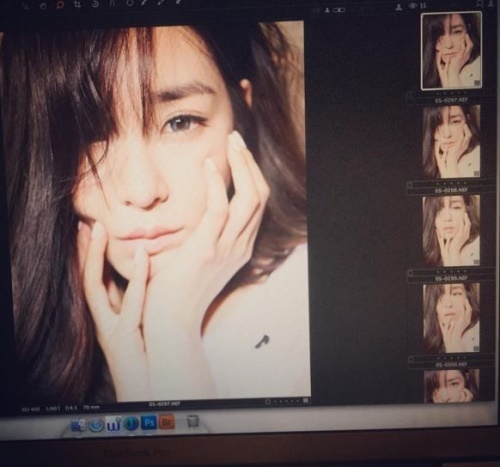Select the partially visible last thumbnail
The height and width of the screenshot is (467, 500).
[451, 386]
